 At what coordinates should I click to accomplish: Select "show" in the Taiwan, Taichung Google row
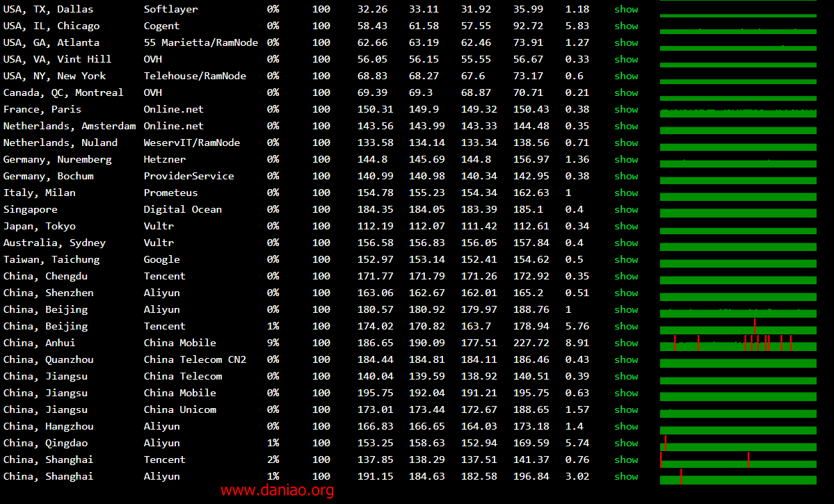626,259
